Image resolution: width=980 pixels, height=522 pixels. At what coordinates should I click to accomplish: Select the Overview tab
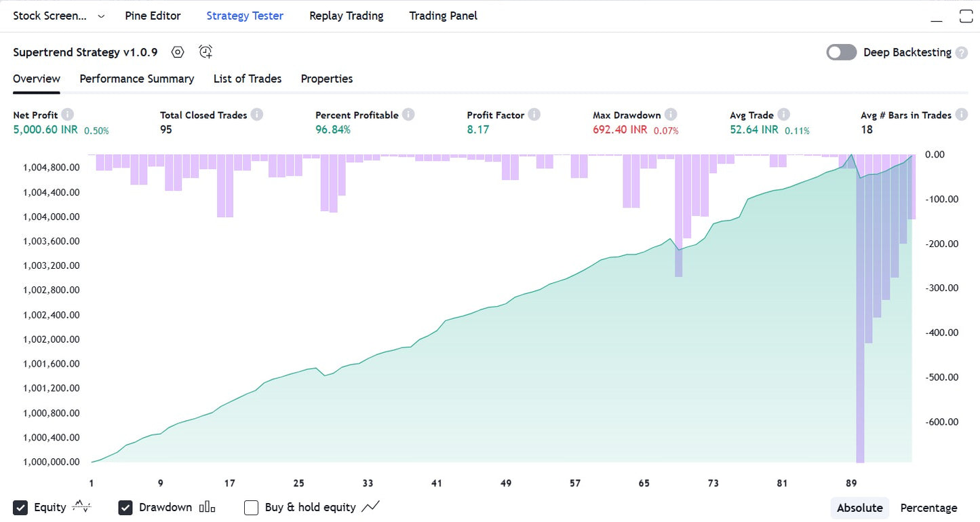37,79
